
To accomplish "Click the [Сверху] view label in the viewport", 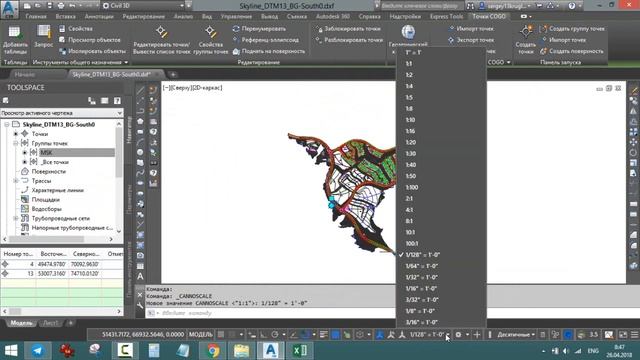I will coord(181,88).
